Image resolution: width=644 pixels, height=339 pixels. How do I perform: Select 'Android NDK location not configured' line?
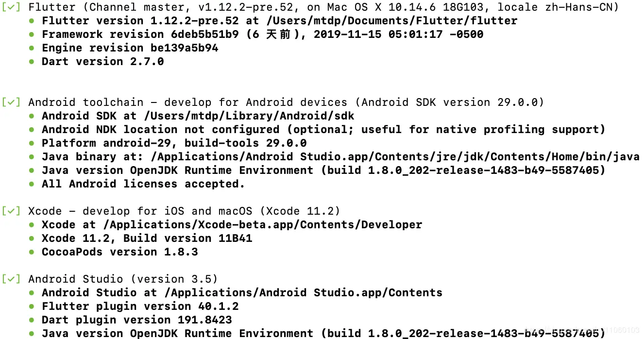(324, 130)
